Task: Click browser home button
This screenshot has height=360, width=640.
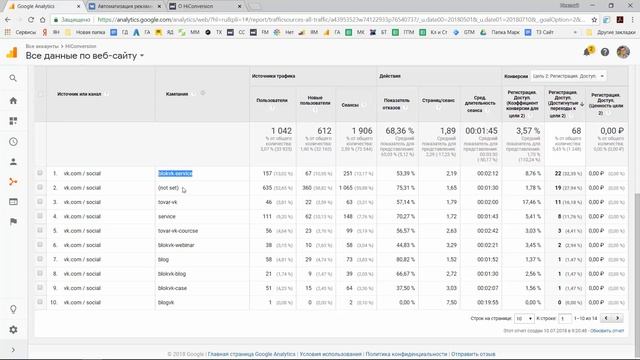Action: [x=42, y=20]
